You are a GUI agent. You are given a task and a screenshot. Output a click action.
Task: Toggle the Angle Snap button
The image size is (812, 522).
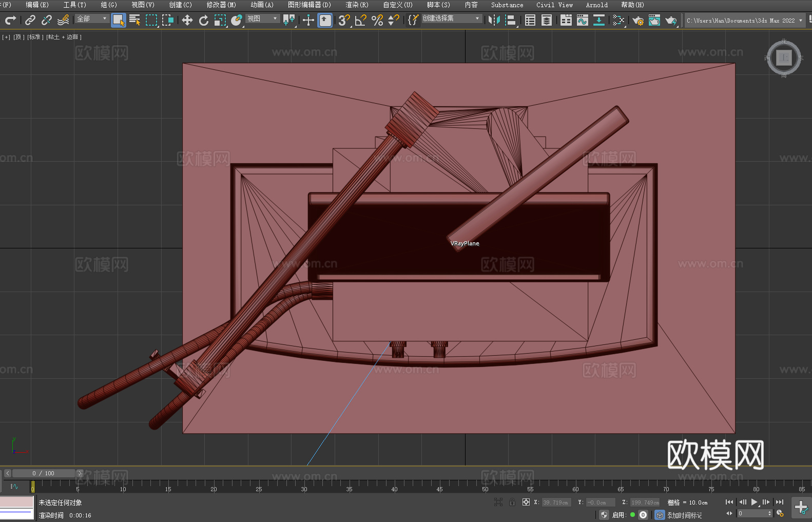click(x=361, y=20)
